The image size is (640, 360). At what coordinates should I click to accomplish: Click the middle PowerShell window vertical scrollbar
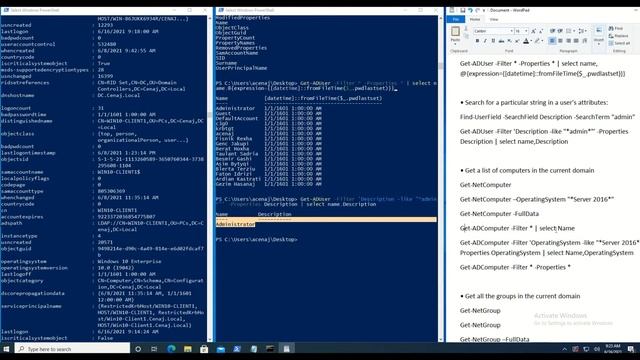[x=440, y=178]
